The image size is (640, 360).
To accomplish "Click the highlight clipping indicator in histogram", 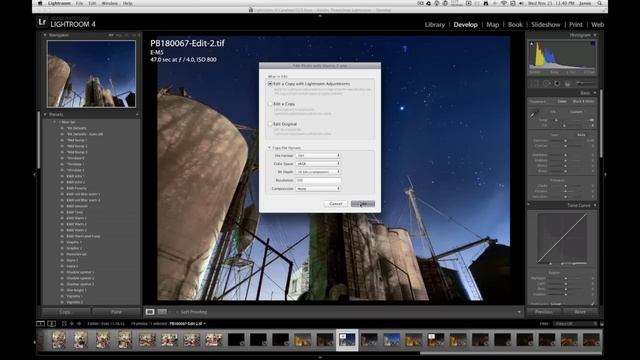I will coord(593,44).
